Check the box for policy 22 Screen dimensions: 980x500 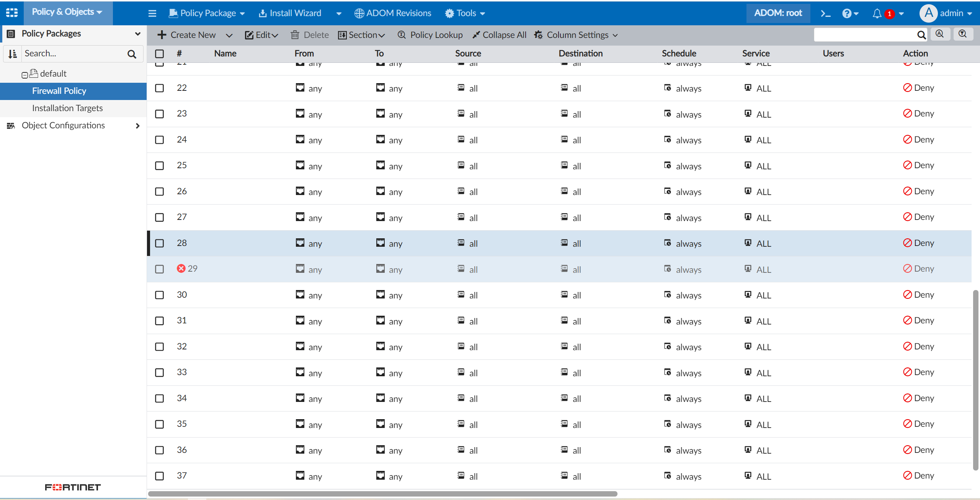[x=159, y=88]
